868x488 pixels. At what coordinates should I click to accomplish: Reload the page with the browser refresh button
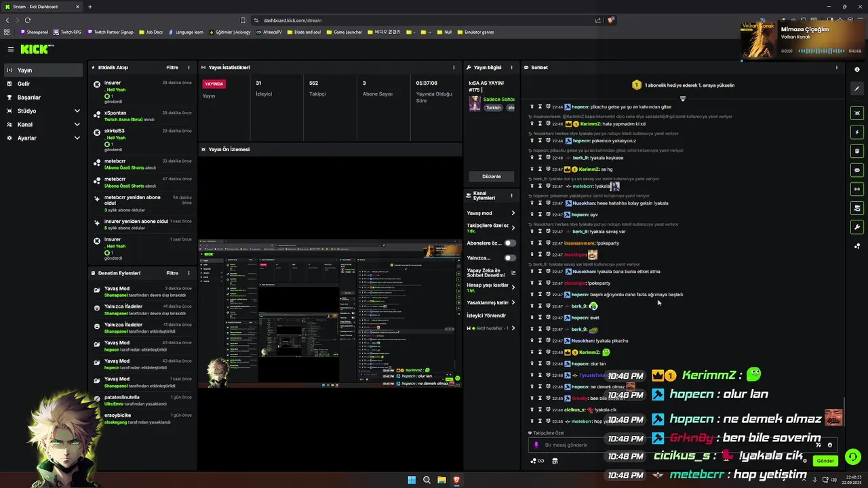(27, 20)
